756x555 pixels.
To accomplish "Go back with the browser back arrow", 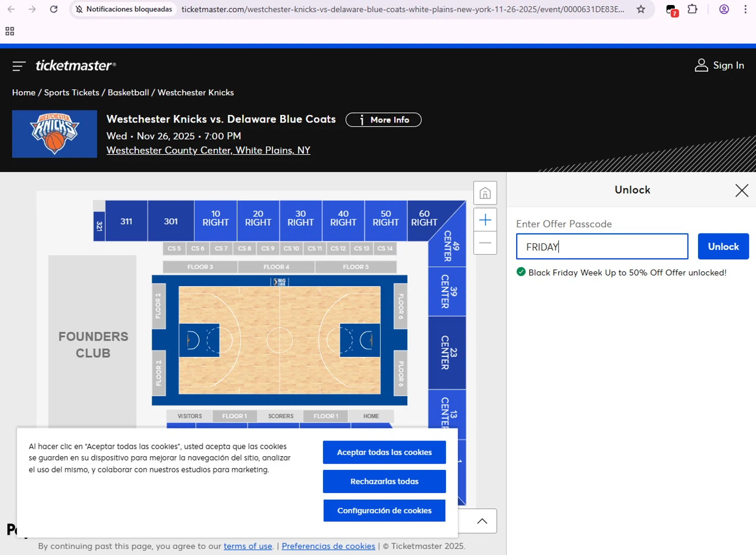I will point(11,9).
